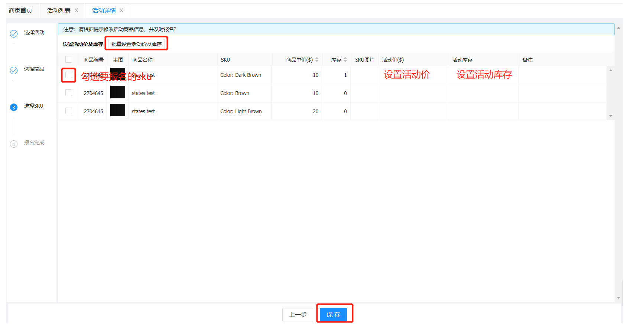Switch to the 活动列表 tab

click(x=59, y=10)
